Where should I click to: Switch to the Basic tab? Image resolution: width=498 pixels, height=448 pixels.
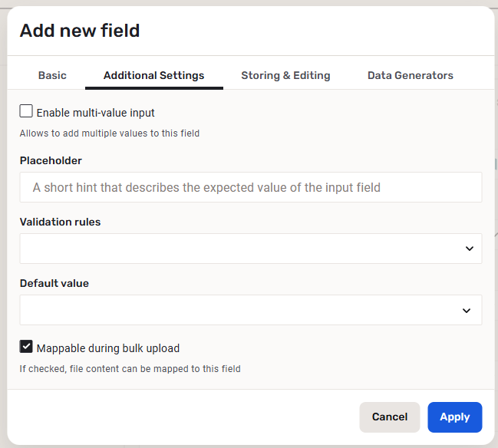coord(52,75)
